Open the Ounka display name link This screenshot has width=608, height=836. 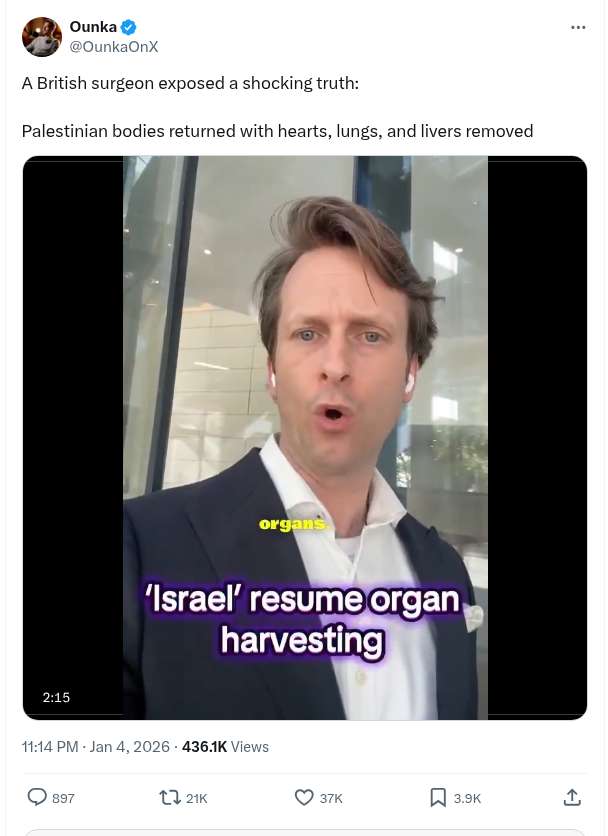click(x=93, y=27)
